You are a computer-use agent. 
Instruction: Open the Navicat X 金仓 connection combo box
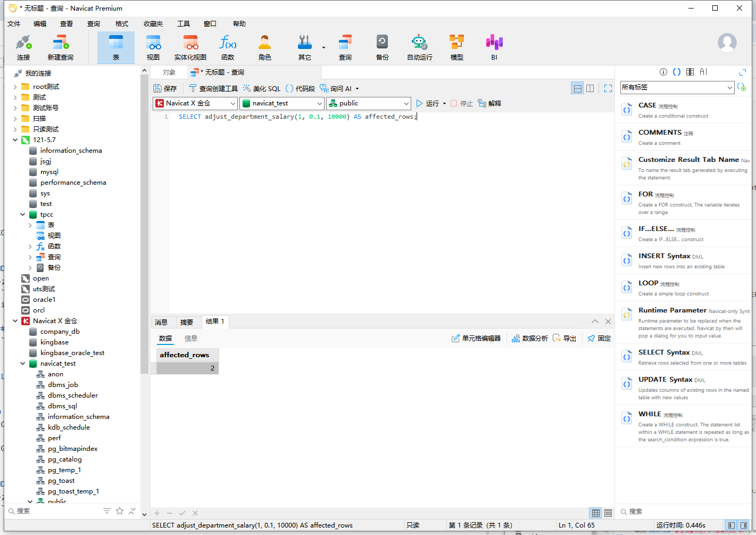[x=195, y=103]
